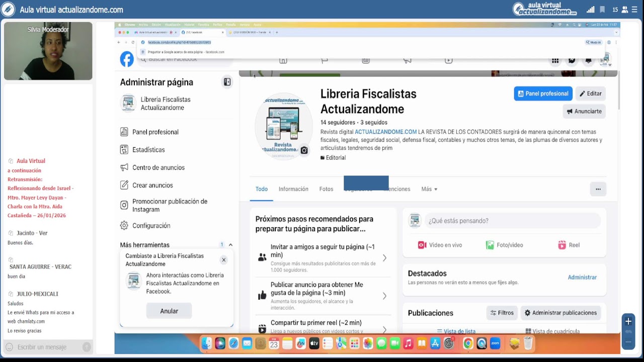Open Facebook notifications bell

point(588,60)
